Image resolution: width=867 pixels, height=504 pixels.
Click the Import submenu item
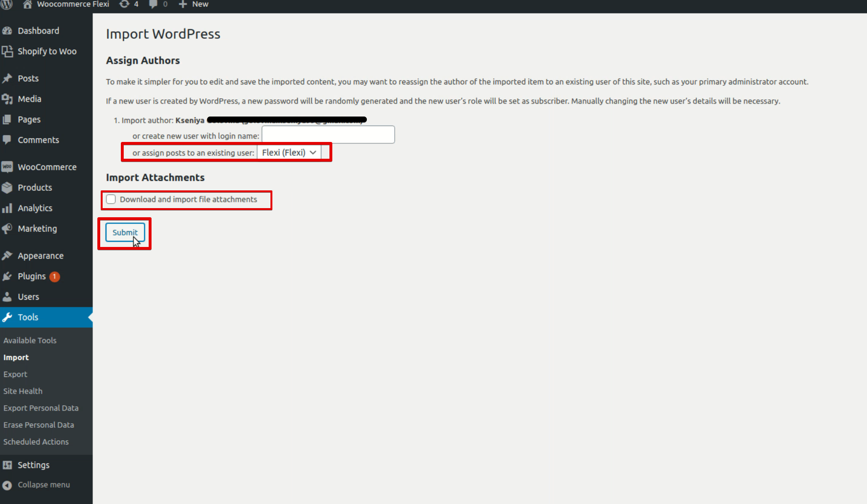[16, 357]
